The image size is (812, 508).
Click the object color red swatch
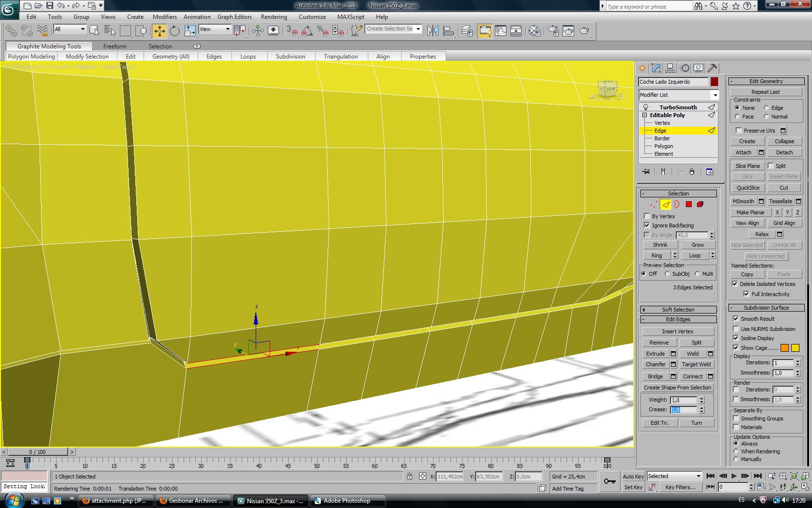click(x=714, y=82)
